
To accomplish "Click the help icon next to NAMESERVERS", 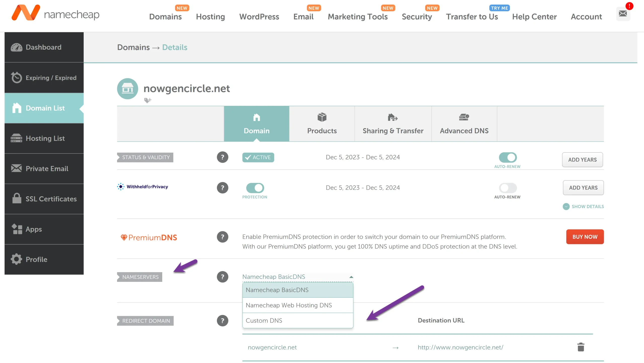I will pyautogui.click(x=222, y=277).
